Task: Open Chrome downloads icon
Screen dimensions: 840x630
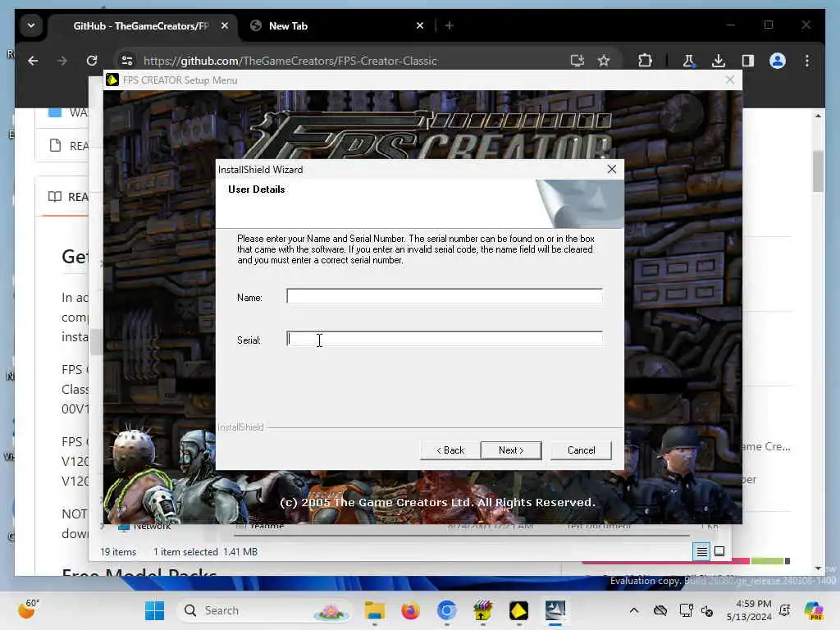Action: (x=719, y=61)
